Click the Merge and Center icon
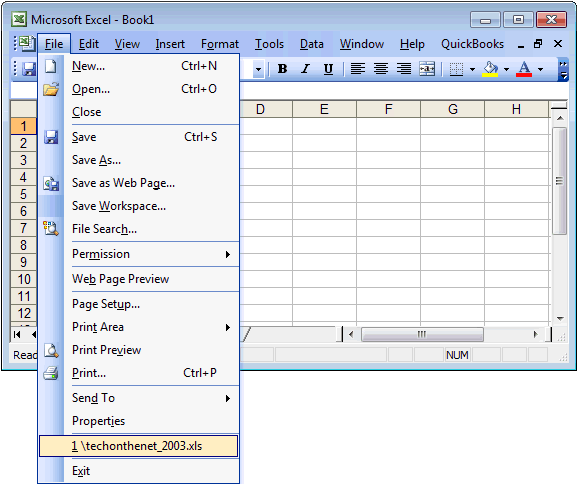Viewport: 577px width, 484px height. pyautogui.click(x=427, y=69)
